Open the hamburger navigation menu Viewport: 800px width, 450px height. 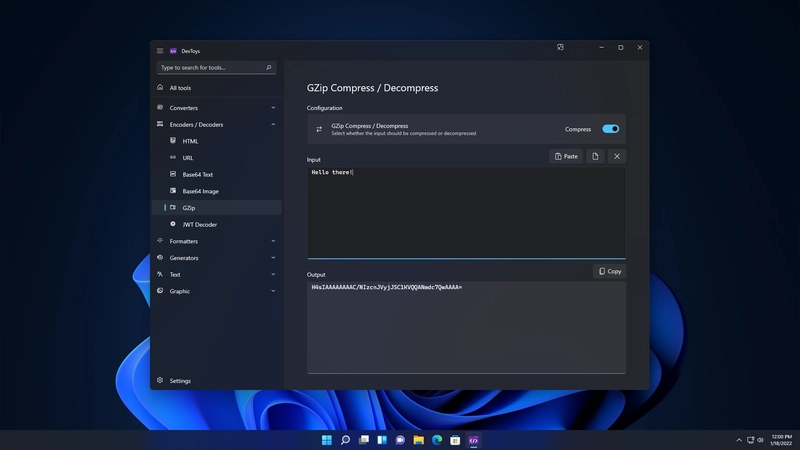(160, 51)
